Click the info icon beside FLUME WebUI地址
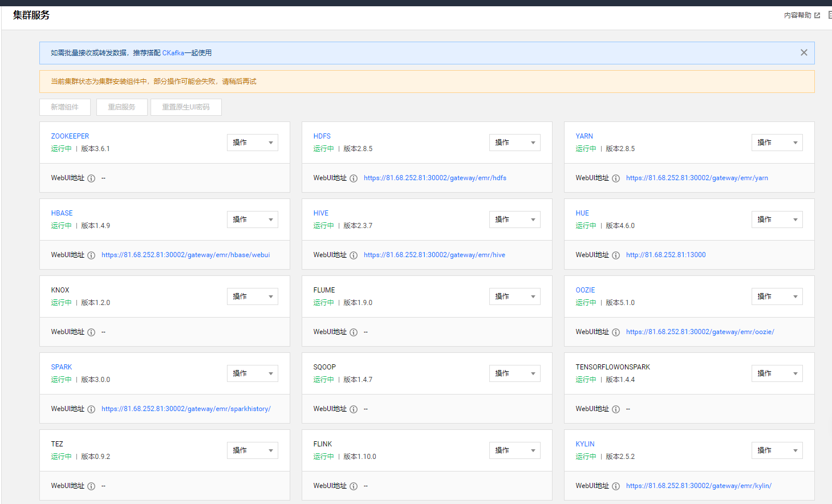This screenshot has width=832, height=504. click(x=354, y=332)
